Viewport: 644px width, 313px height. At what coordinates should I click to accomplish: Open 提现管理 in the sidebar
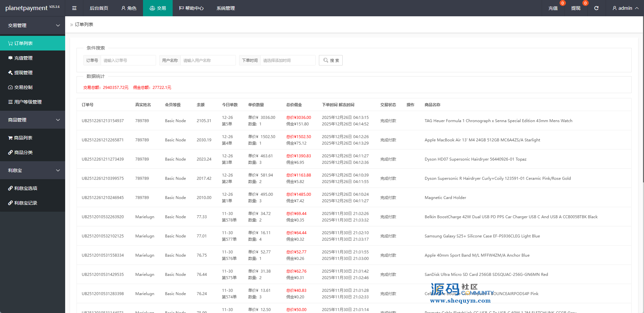pyautogui.click(x=23, y=73)
